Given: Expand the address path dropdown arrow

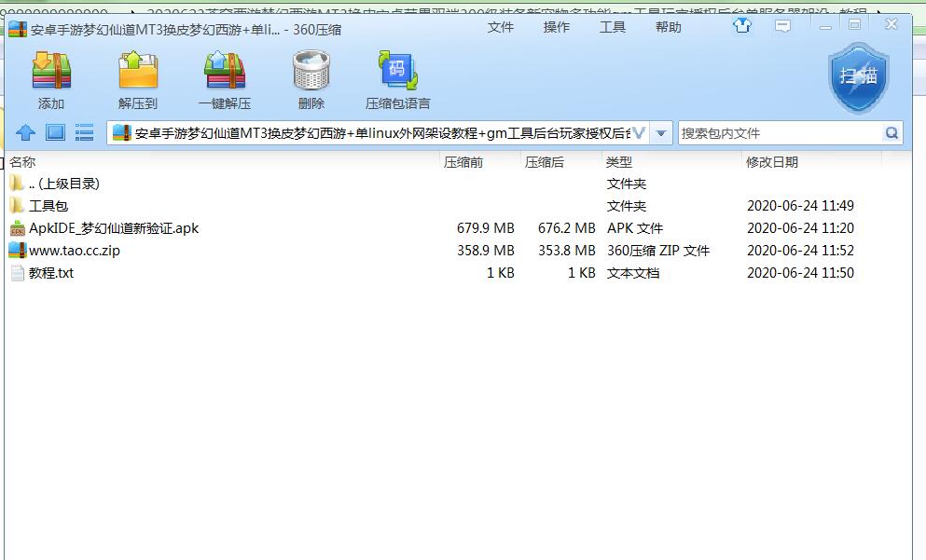Looking at the screenshot, I should 661,133.
